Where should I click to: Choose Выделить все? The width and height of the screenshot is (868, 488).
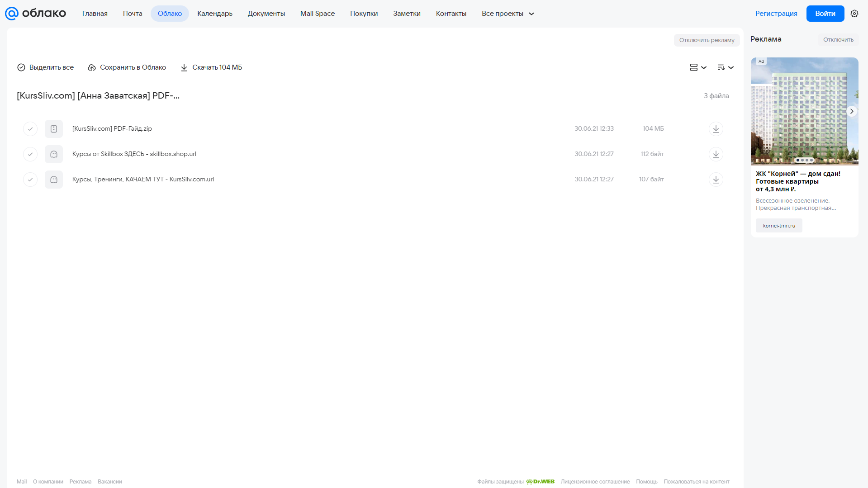tap(45, 67)
